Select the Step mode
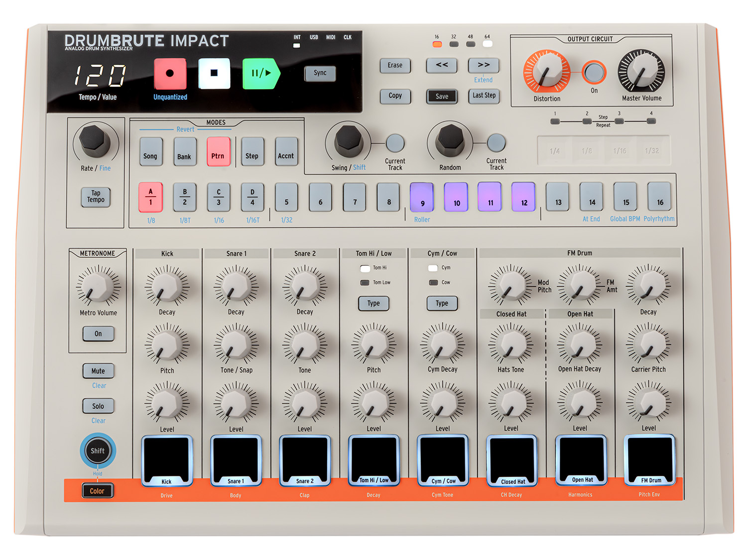 [x=252, y=151]
